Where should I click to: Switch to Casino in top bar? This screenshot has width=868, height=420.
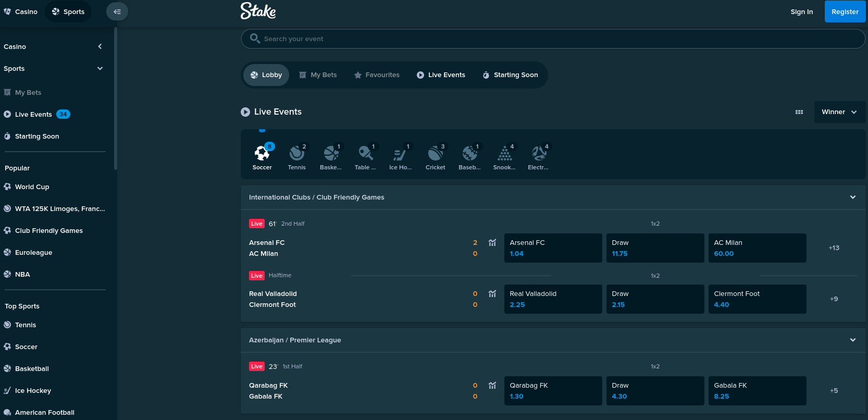pyautogui.click(x=21, y=11)
